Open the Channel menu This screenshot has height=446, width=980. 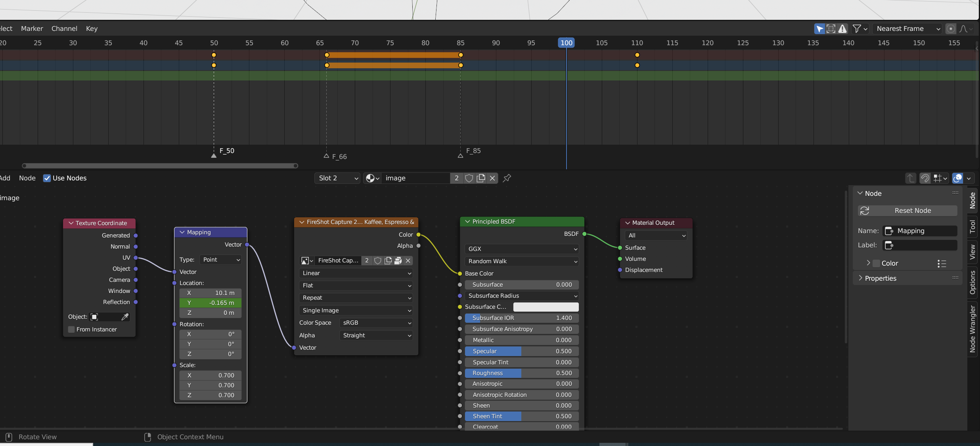click(x=64, y=29)
